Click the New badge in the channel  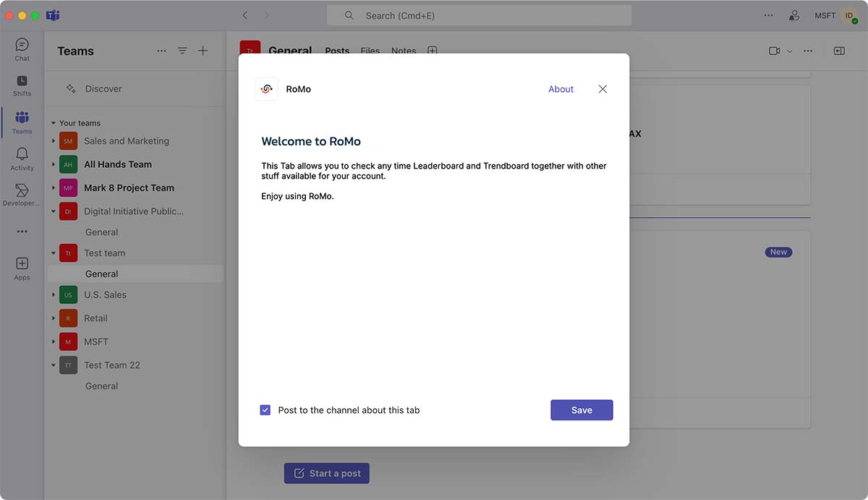(x=778, y=252)
